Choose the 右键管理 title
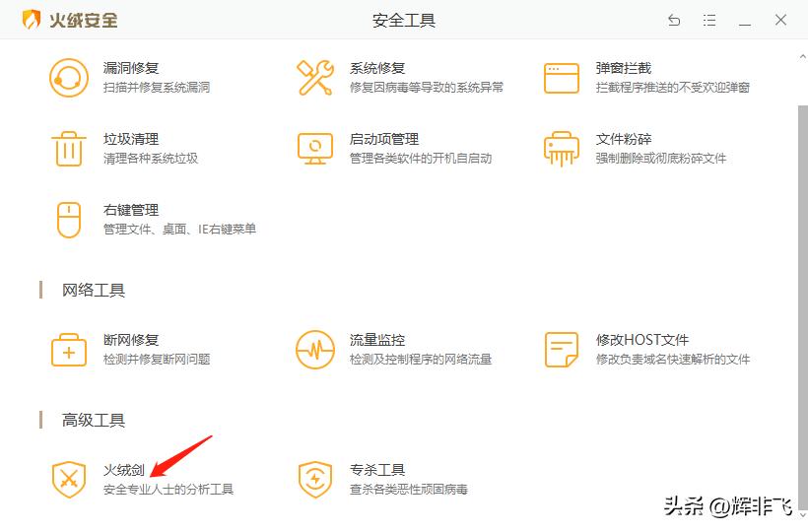The width and height of the screenshot is (808, 532). [131, 210]
